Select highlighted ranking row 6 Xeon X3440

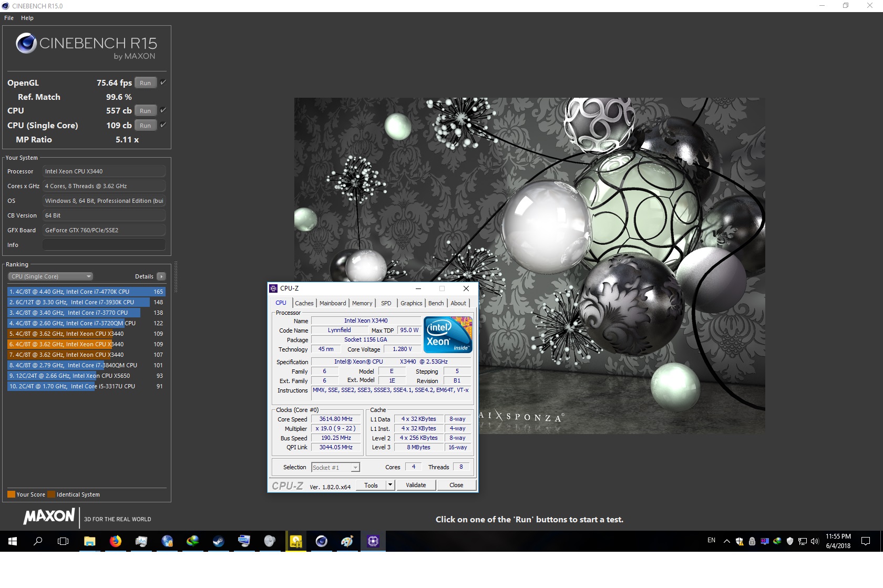pos(86,344)
